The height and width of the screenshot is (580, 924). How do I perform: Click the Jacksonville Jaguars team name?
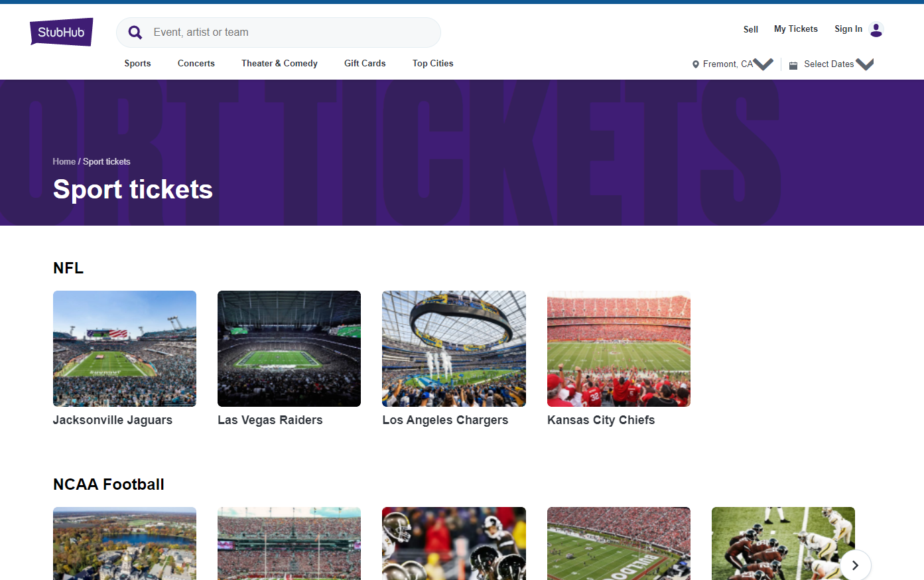pyautogui.click(x=113, y=420)
